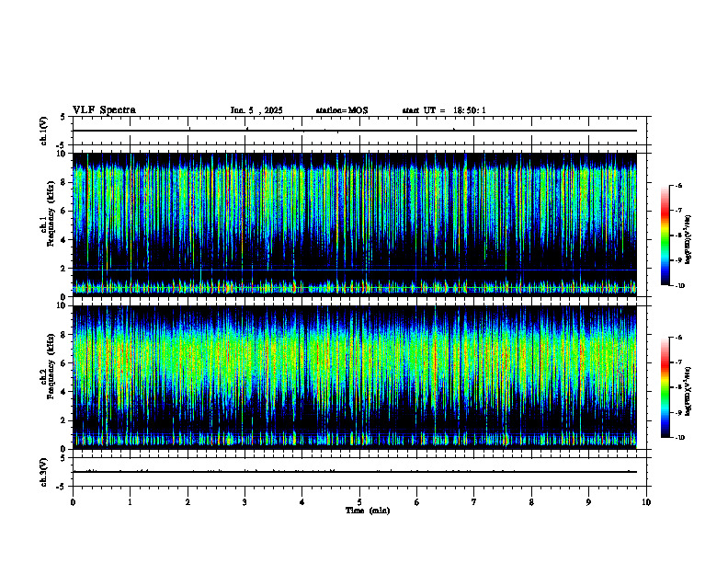Click the "ch.1(V)" axis label
Viewport: 728px width, 563px height.
(x=44, y=131)
